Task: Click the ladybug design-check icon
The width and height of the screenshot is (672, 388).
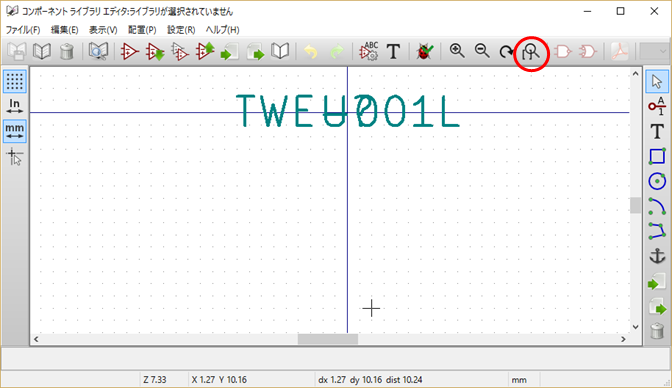Action: [425, 52]
